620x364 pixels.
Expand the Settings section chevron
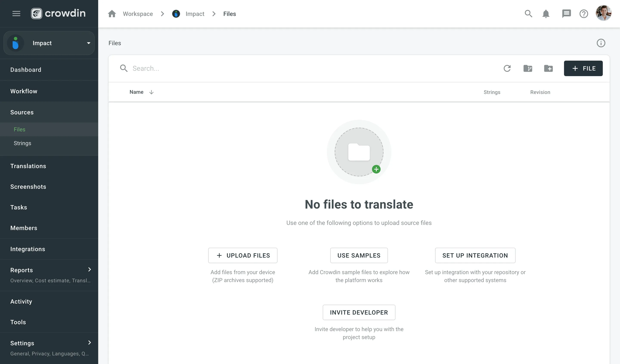point(89,343)
